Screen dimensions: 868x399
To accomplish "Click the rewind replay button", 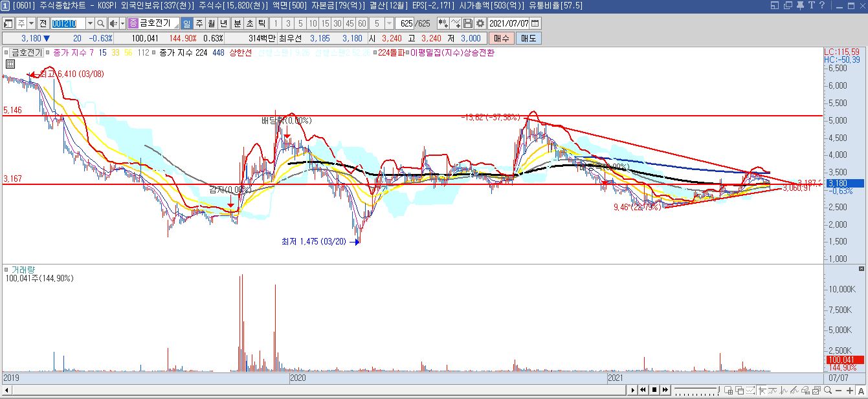I will pyautogui.click(x=643, y=390).
